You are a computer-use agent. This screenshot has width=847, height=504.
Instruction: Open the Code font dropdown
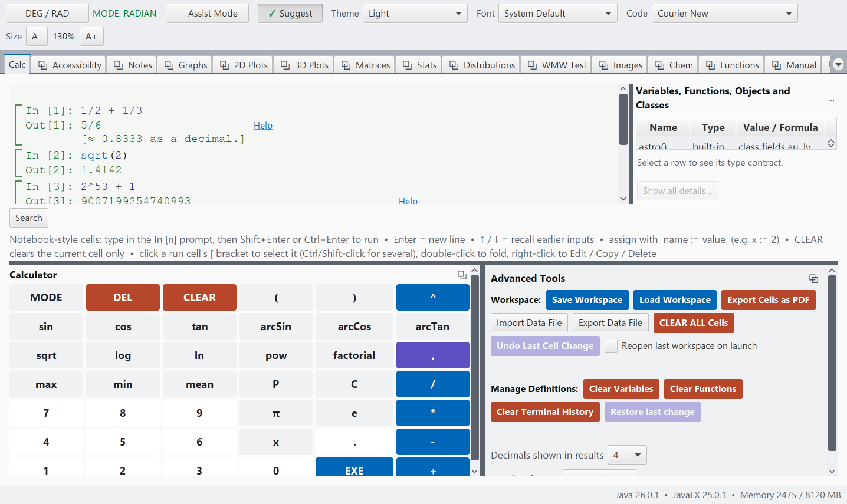pyautogui.click(x=724, y=13)
